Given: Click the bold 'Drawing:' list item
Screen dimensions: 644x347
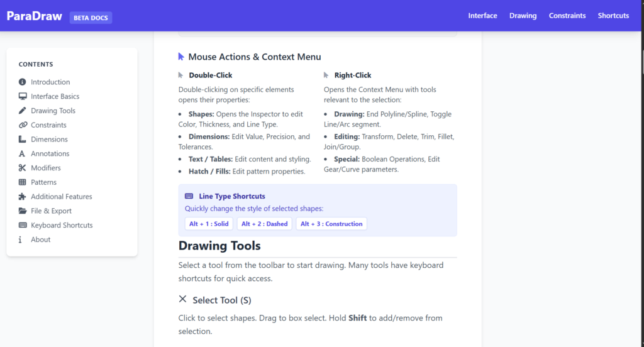Looking at the screenshot, I should tap(349, 114).
